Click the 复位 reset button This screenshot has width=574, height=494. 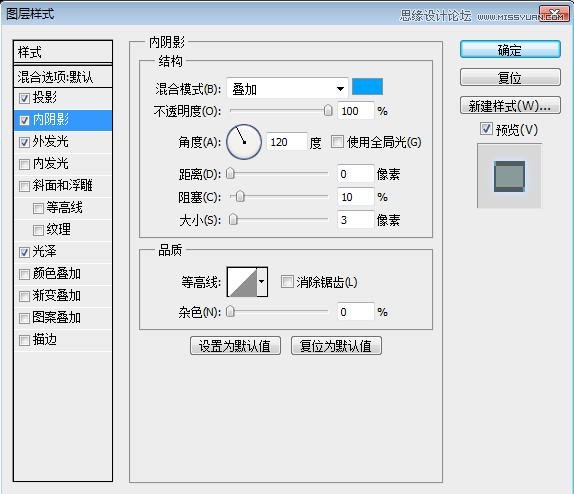(x=510, y=77)
